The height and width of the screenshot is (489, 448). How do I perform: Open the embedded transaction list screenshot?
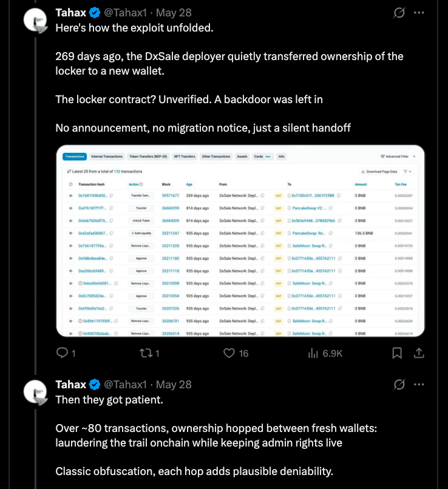coord(240,241)
